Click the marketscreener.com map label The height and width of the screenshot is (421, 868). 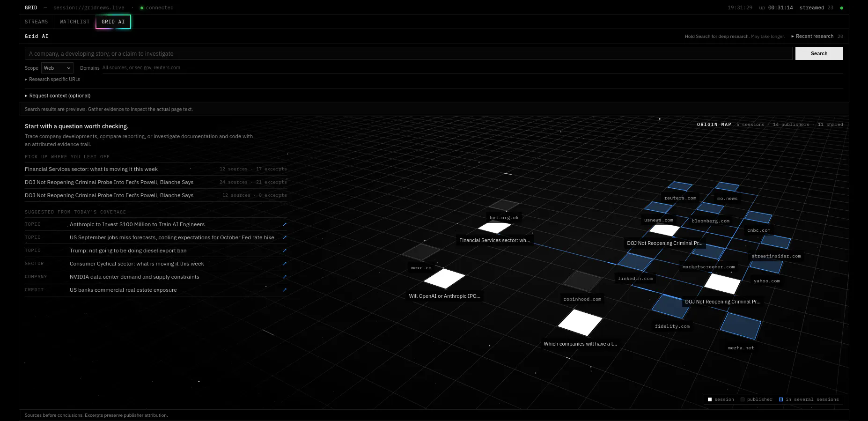[x=709, y=267]
